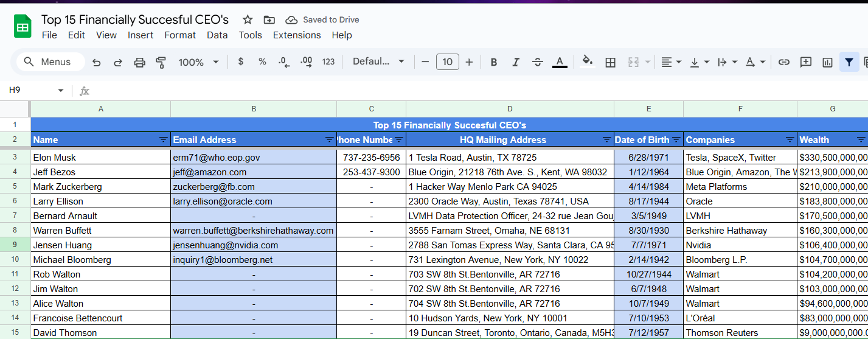The image size is (868, 339).
Task: Open the Date of Birth column filter
Action: 676,140
